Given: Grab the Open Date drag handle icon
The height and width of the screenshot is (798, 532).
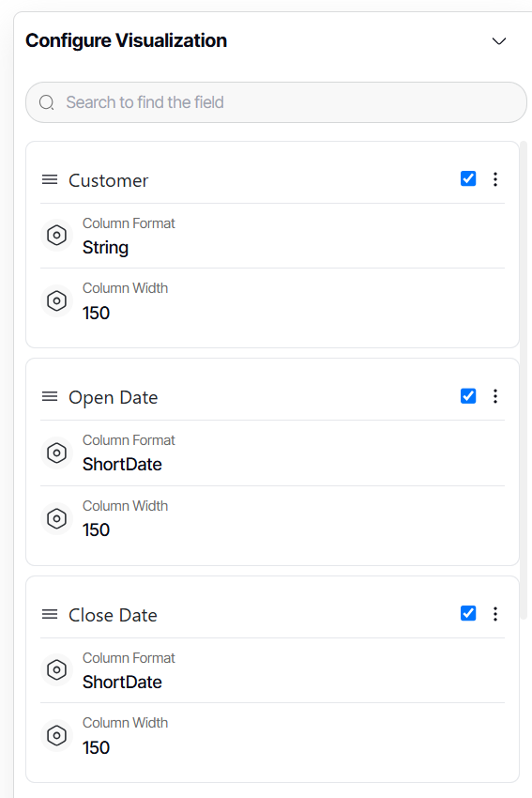Looking at the screenshot, I should tap(50, 396).
